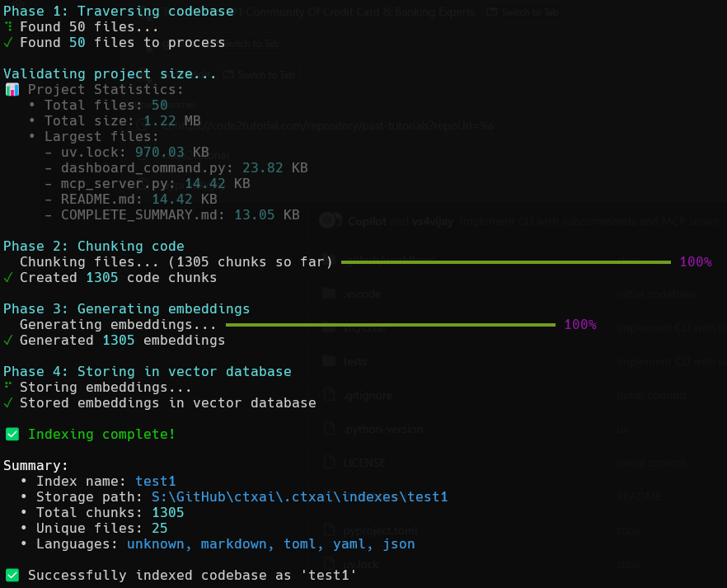Viewport: 727px width, 588px height.
Task: Click the Project Statistics bar chart icon
Action: point(12,90)
